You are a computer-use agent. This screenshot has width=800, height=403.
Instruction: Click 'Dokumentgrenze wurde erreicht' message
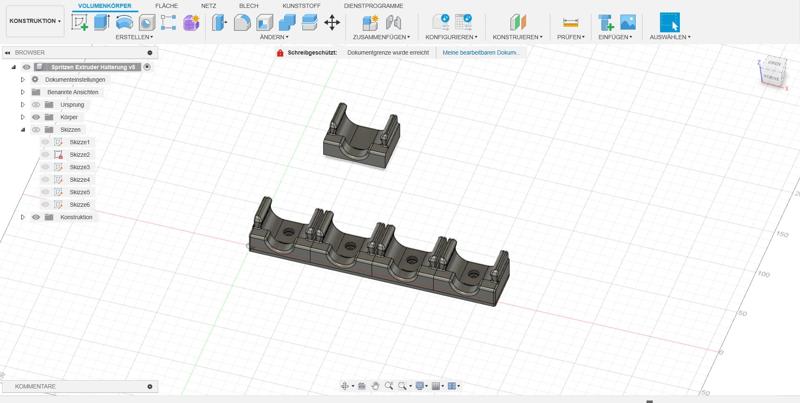pyautogui.click(x=388, y=53)
